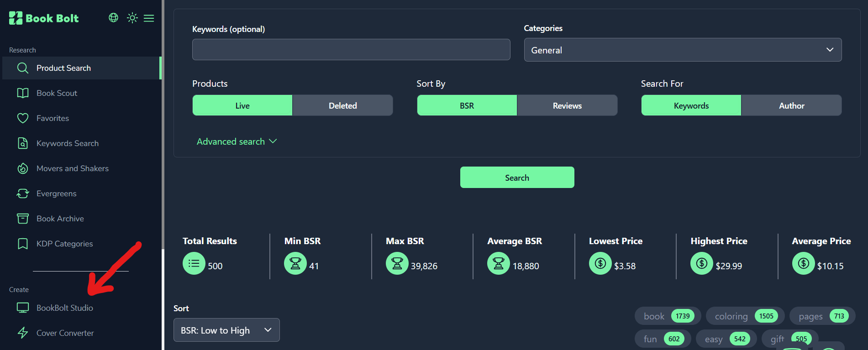Set Search For to Author
The image size is (868, 350).
point(791,105)
